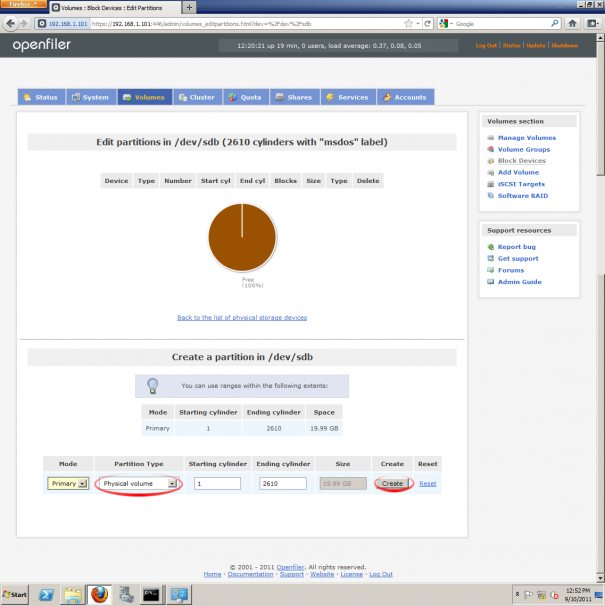The height and width of the screenshot is (606, 605).
Task: Bookmark this page with the star icon
Action: pyautogui.click(x=408, y=24)
